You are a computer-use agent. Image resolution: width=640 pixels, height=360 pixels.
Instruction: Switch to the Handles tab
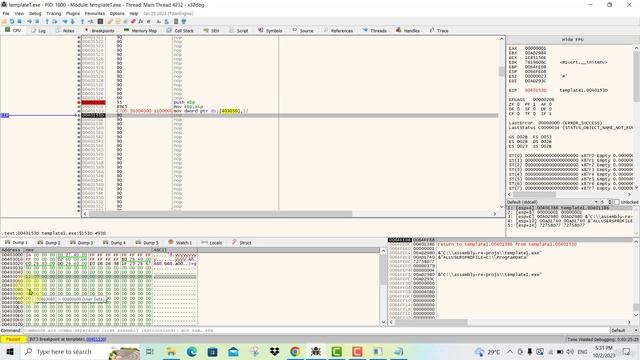(x=408, y=31)
